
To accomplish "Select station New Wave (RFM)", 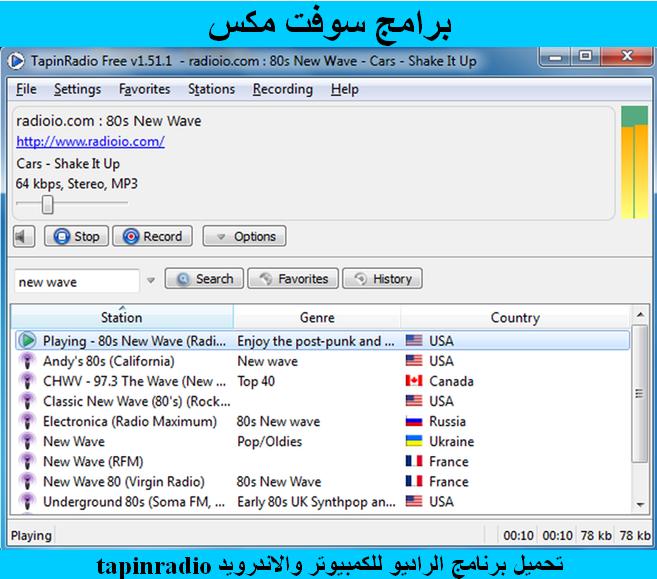I will click(93, 462).
